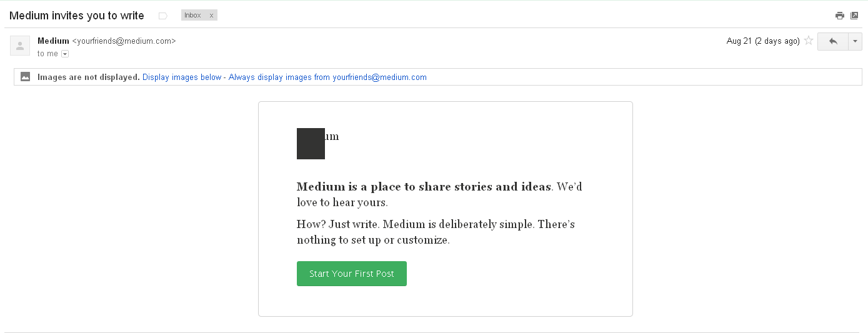Viewport: 868px width, 333px height.
Task: Click the sender name 'Medium'
Action: tap(53, 41)
